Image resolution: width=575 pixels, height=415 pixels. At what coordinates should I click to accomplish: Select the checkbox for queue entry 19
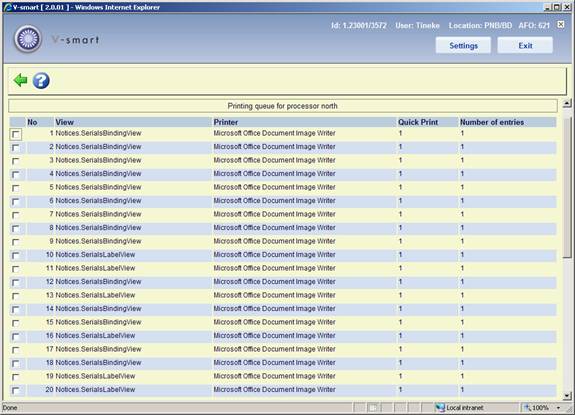pyautogui.click(x=16, y=377)
